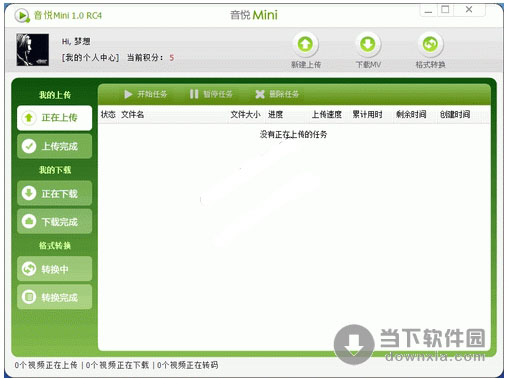Viewport: 509px width, 379px height.
Task: Click the 上传速度 column header
Action: [x=327, y=114]
